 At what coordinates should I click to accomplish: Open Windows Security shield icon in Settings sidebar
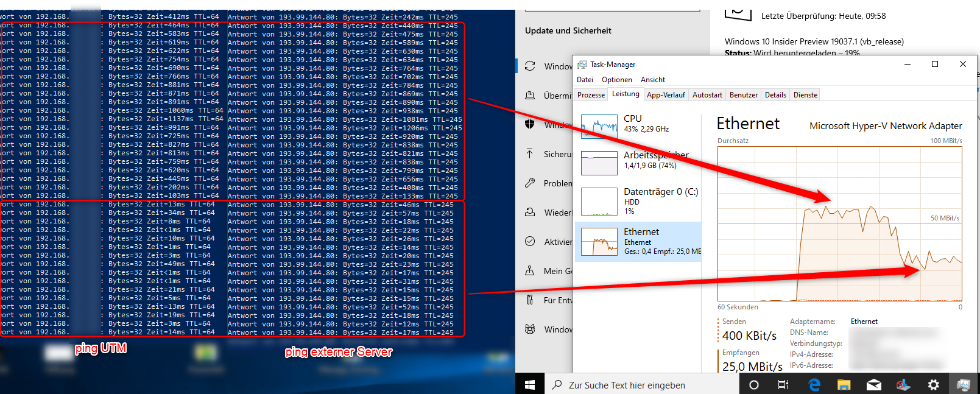[x=530, y=124]
